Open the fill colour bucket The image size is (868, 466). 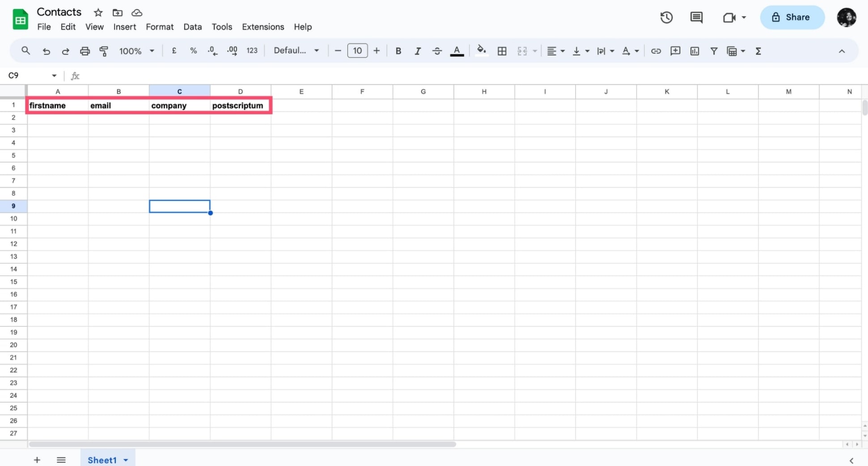481,51
